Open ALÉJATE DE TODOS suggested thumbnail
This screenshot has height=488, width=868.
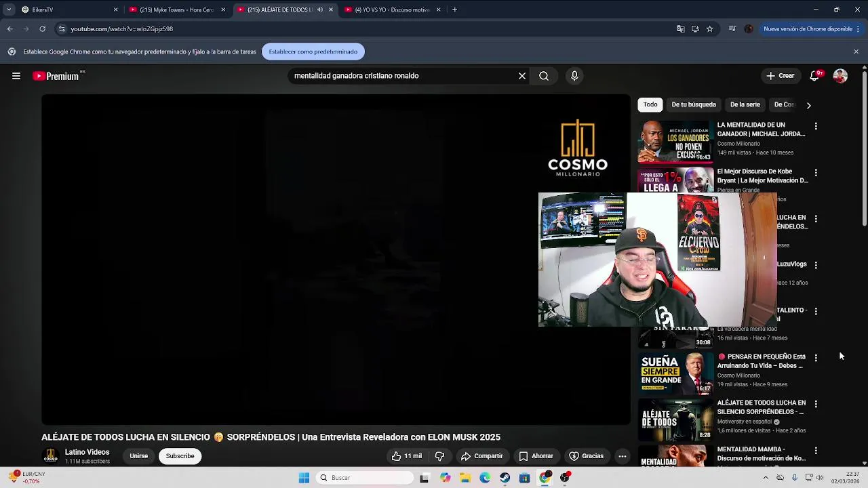click(x=675, y=420)
